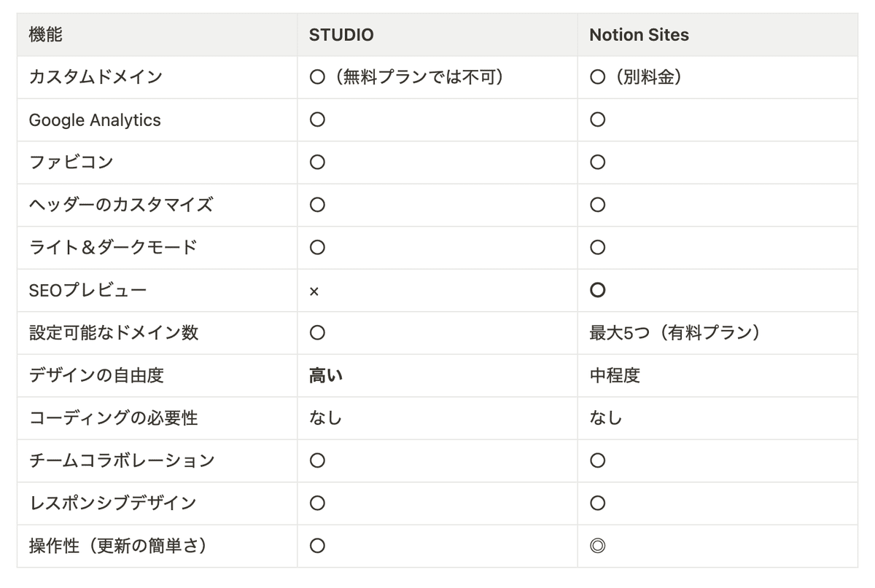Image resolution: width=875 pixels, height=588 pixels.
Task: Click the 最大5つ（有料プラン） cell
Action: click(x=675, y=333)
